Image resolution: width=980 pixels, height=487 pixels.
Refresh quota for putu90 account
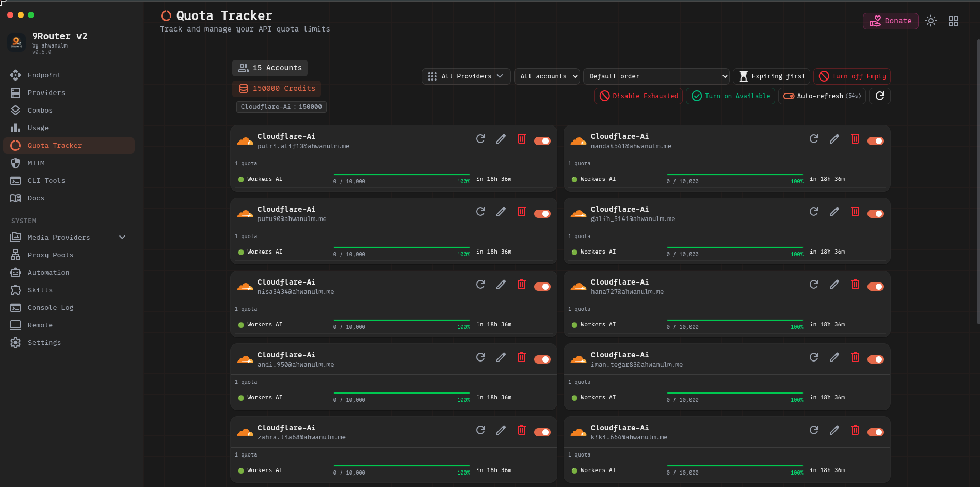pos(480,212)
